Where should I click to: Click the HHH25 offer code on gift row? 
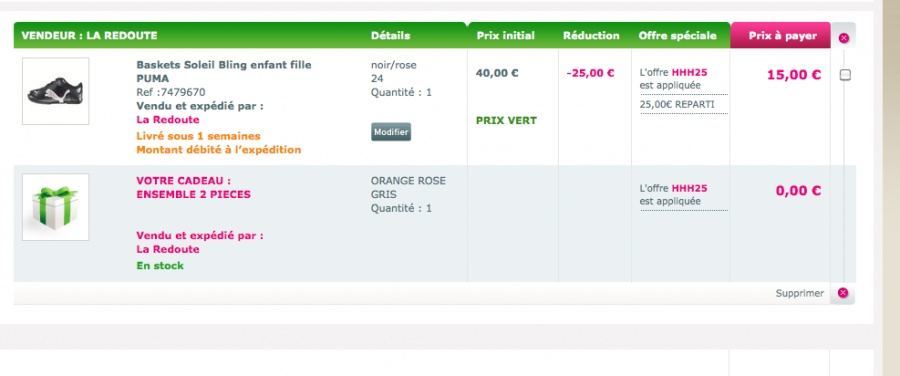click(689, 188)
